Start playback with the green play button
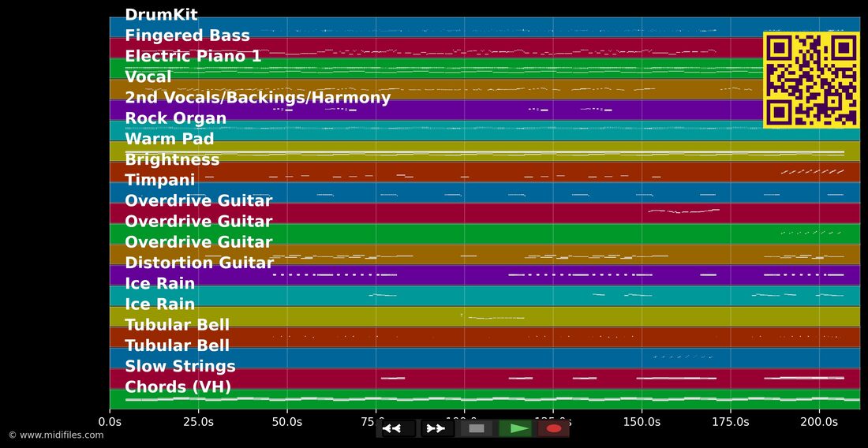The width and height of the screenshot is (868, 448). [515, 428]
